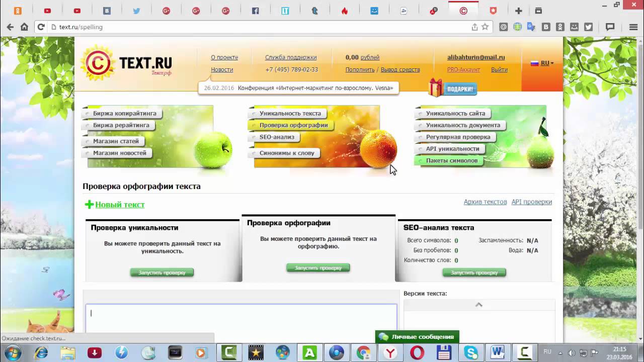644x362 pixels.
Task: Open SEO-анализ menu item
Action: point(277,137)
